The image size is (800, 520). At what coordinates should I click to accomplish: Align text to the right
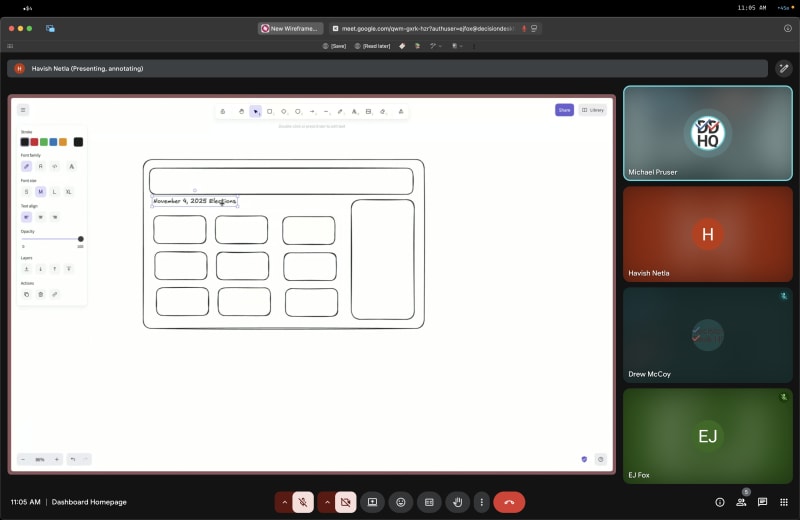point(55,217)
